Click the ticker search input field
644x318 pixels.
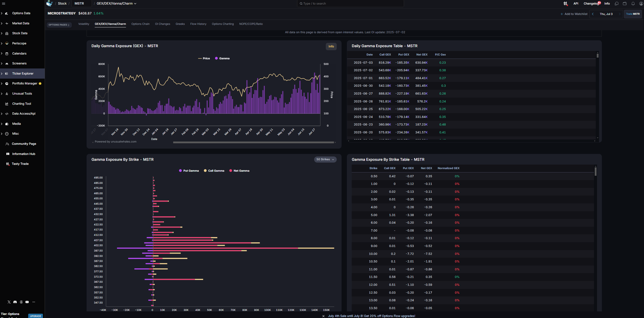[350, 4]
